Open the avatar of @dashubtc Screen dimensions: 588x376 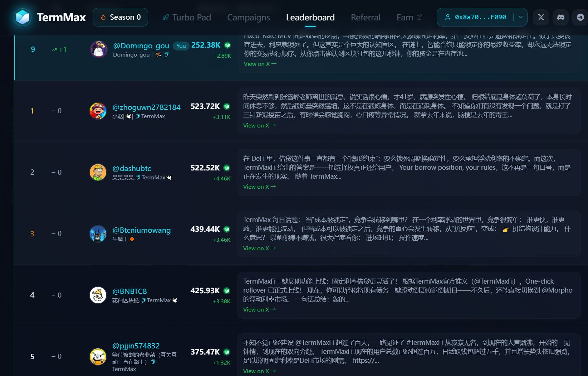(98, 172)
